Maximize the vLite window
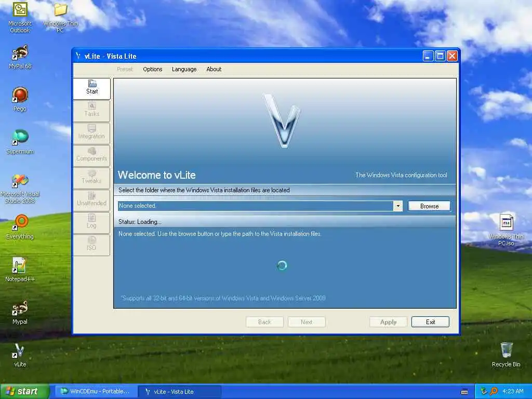Screen dimensions: 532x399 (x=440, y=56)
